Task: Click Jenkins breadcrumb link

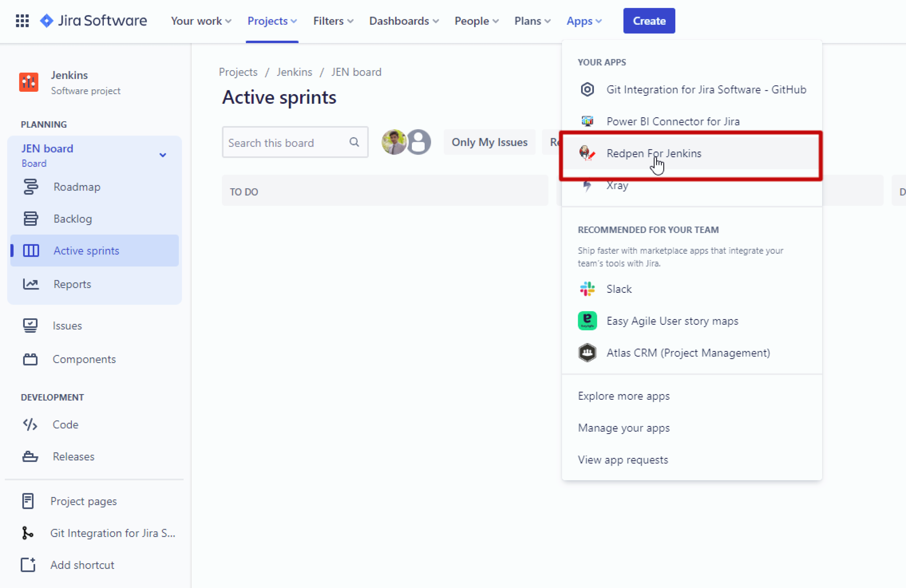Action: pos(294,72)
